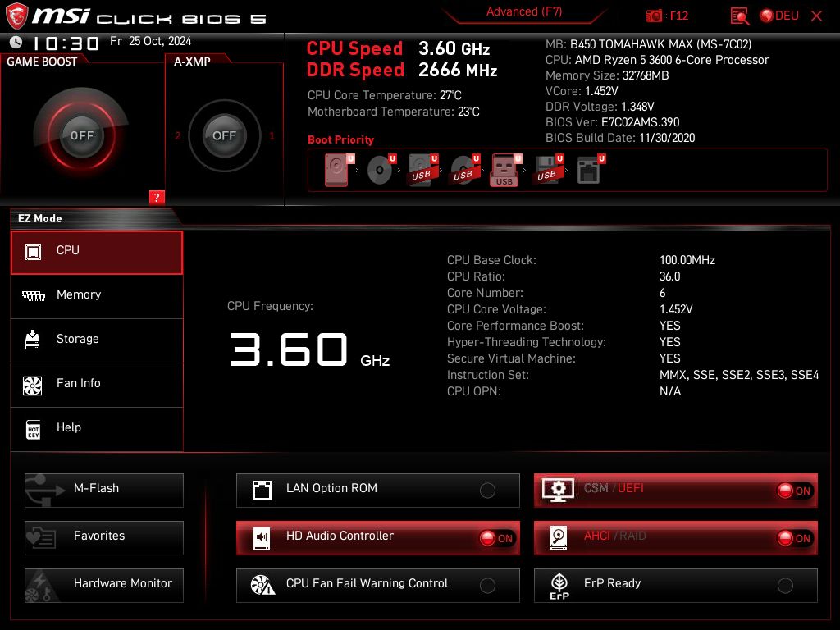This screenshot has height=630, width=840.
Task: Open the Help hotkey panel
Action: pyautogui.click(x=69, y=427)
